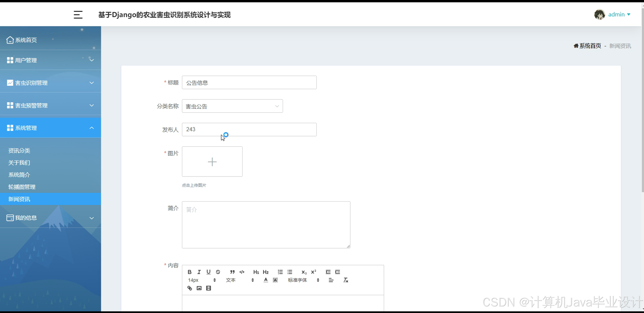Apply italic formatting in the editor
This screenshot has width=644, height=313.
(x=199, y=272)
